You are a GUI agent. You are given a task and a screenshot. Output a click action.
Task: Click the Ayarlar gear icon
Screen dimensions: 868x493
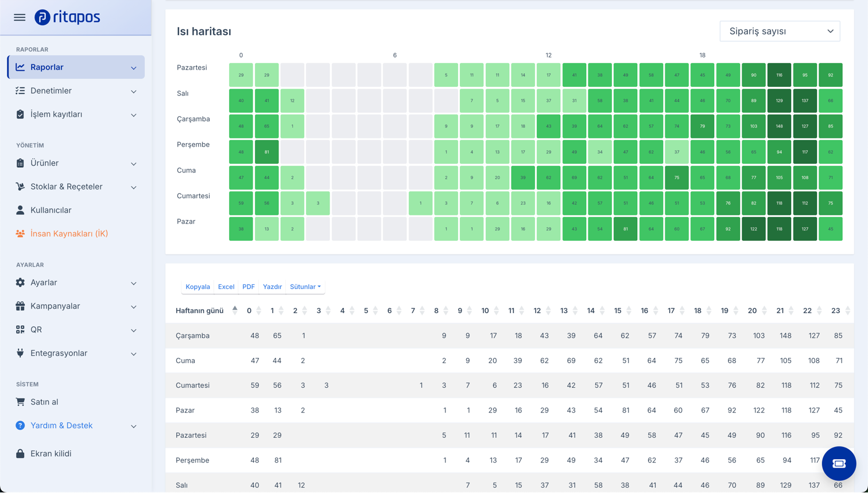coord(20,283)
